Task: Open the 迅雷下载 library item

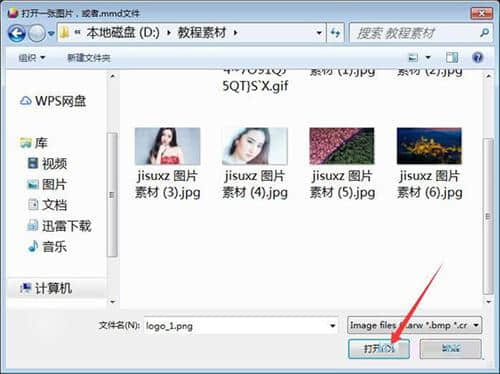Action: [59, 226]
